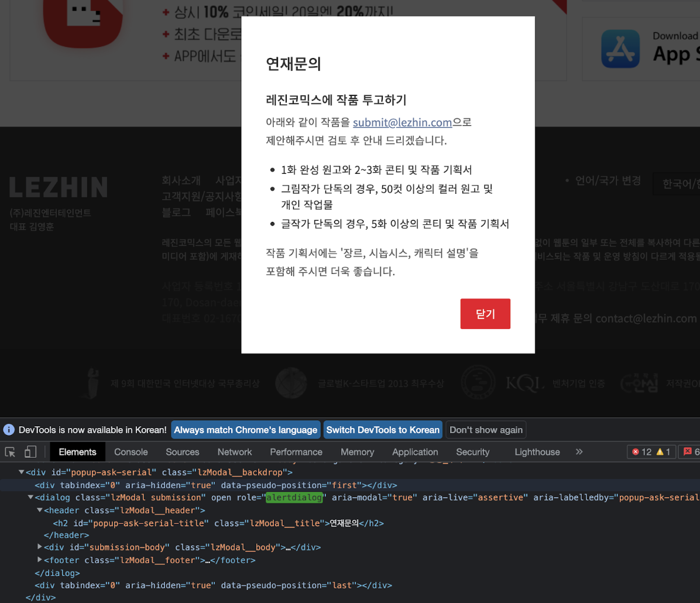
Task: Open the Network tab
Action: pyautogui.click(x=234, y=452)
